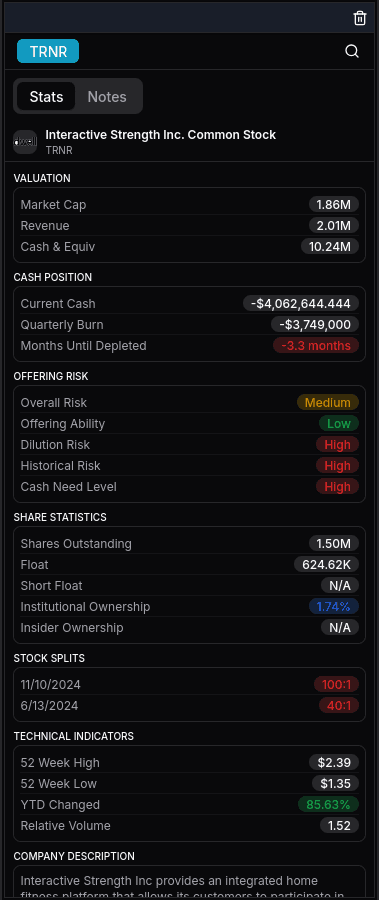Viewport: 379px width, 900px height.
Task: Click the -3.3 months depletion badge
Action: [316, 346]
